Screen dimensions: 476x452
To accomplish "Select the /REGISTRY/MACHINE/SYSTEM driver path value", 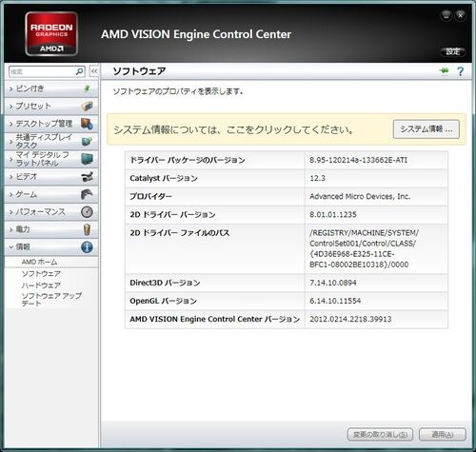I will [x=364, y=248].
